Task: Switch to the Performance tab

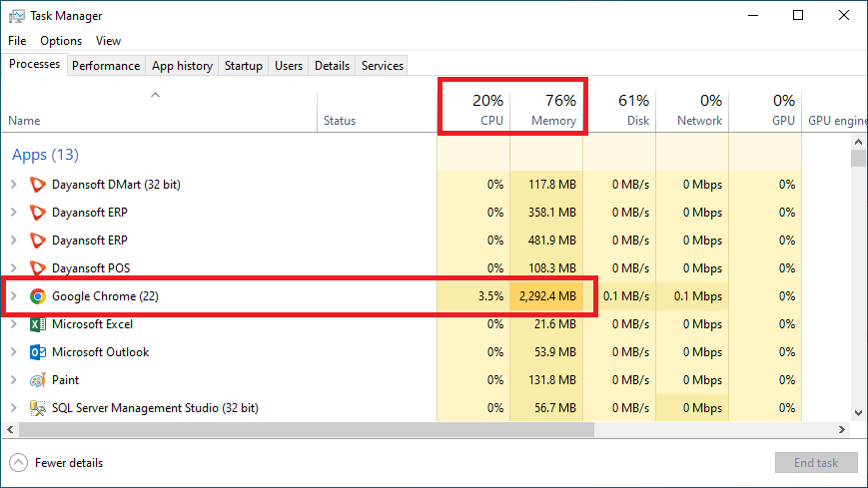Action: [106, 65]
